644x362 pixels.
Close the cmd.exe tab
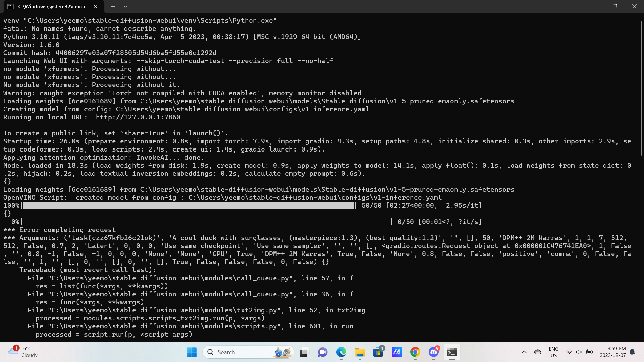point(96,6)
